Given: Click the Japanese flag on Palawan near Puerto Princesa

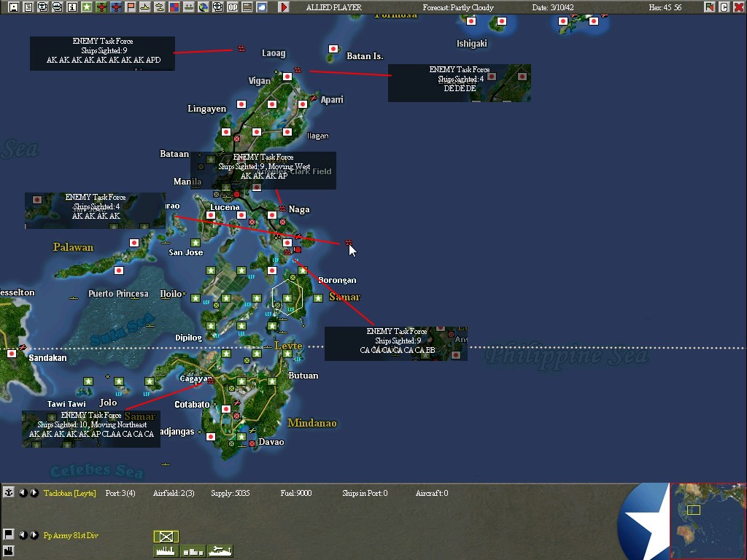Looking at the screenshot, I should [x=119, y=271].
